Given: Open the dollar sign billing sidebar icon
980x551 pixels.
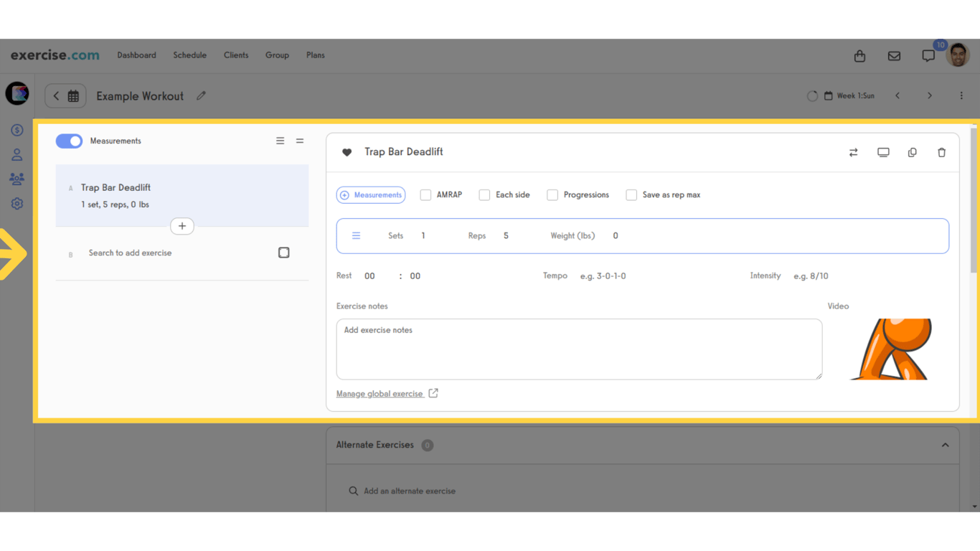Looking at the screenshot, I should click(17, 130).
